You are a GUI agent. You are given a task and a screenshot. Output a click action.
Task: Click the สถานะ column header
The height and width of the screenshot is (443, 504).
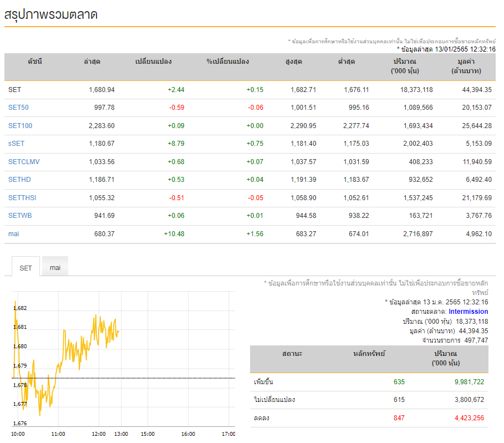pyautogui.click(x=292, y=354)
